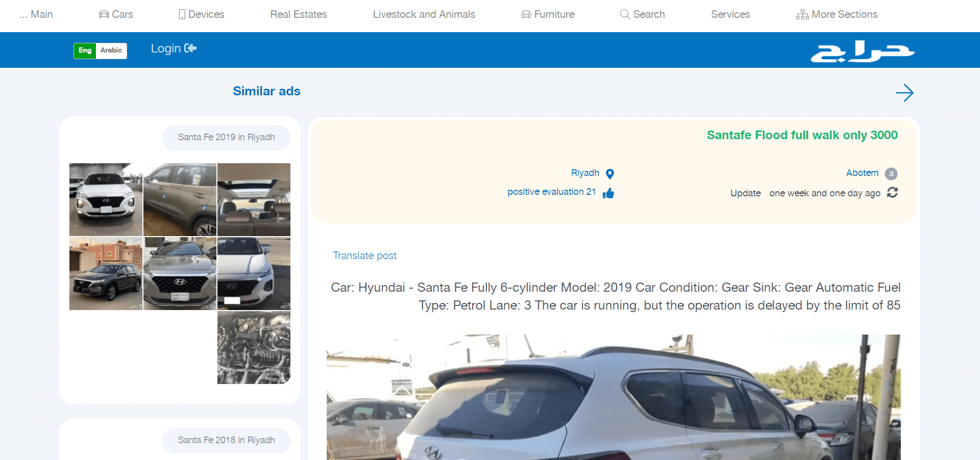Open the Furniture section
The image size is (980, 460).
point(548,14)
